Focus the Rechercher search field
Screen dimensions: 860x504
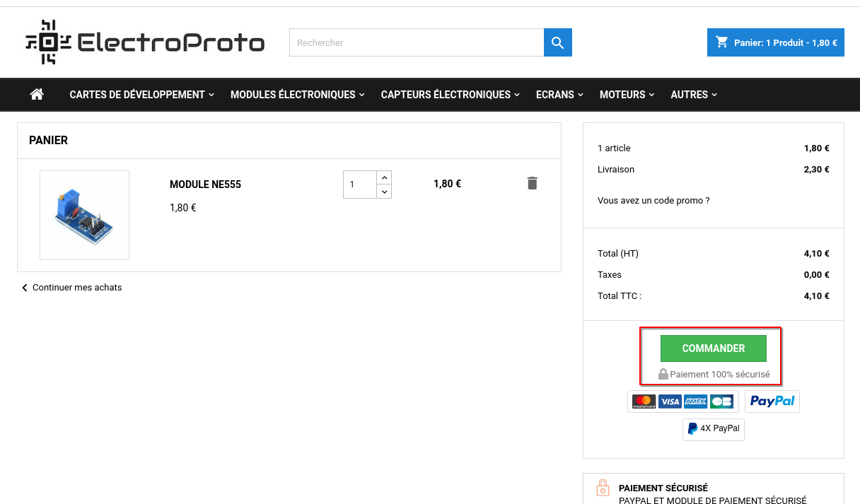(x=417, y=42)
